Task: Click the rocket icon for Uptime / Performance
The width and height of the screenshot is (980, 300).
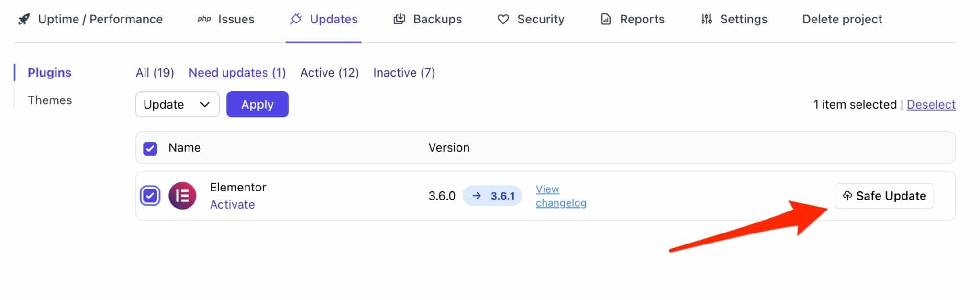Action: 24,19
